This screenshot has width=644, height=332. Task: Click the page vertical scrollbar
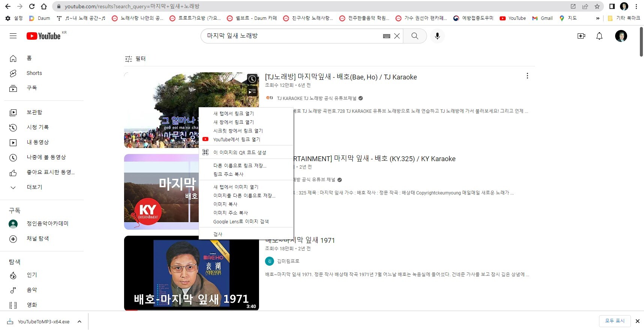[x=641, y=42]
